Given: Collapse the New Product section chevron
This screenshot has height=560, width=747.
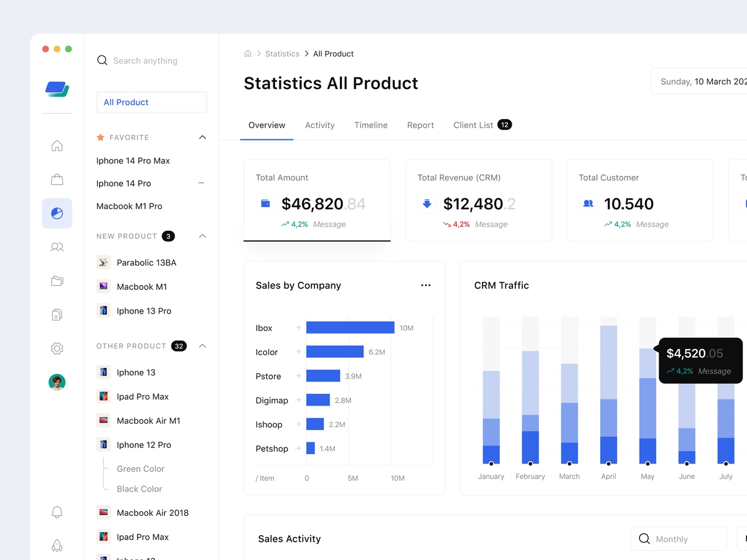Looking at the screenshot, I should 202,236.
